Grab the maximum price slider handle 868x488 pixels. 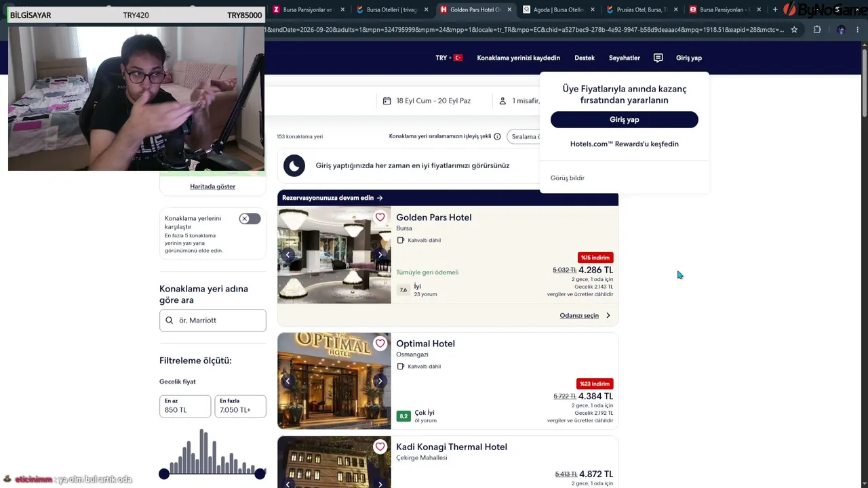[x=260, y=474]
